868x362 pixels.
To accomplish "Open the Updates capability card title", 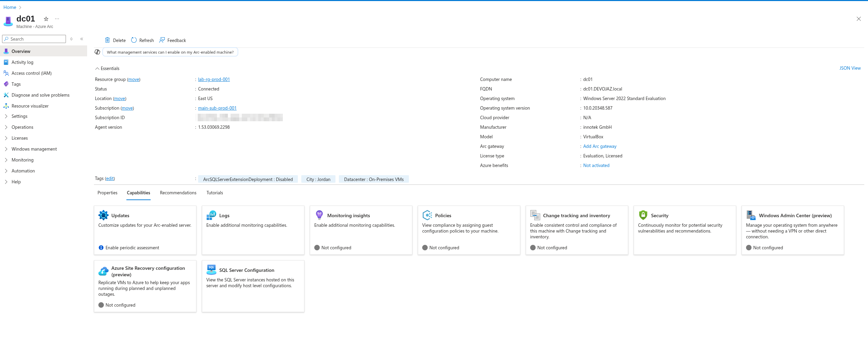I will coord(120,215).
